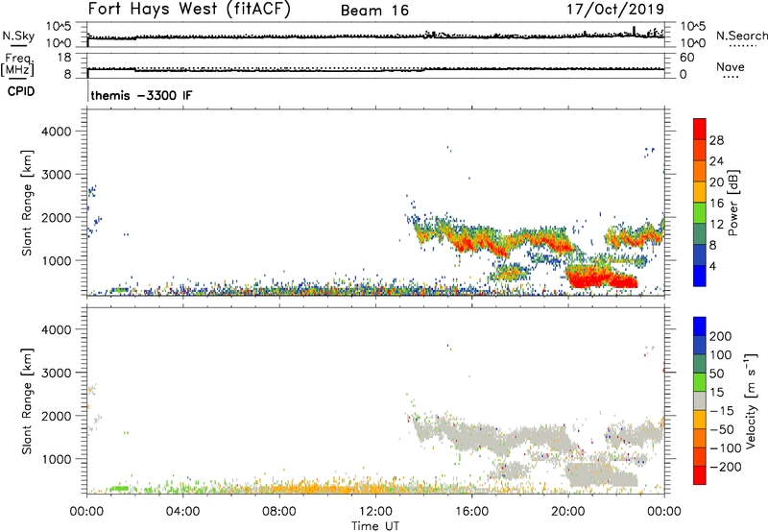This screenshot has height=532, width=768.
Task: Click the 'Nave' legend label
Action: tap(731, 66)
